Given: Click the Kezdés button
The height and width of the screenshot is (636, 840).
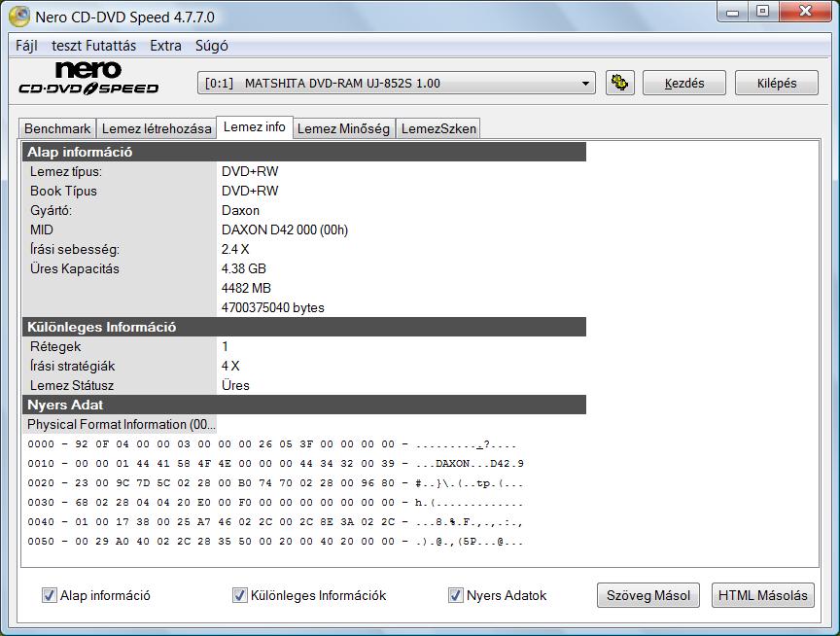Looking at the screenshot, I should coord(684,83).
